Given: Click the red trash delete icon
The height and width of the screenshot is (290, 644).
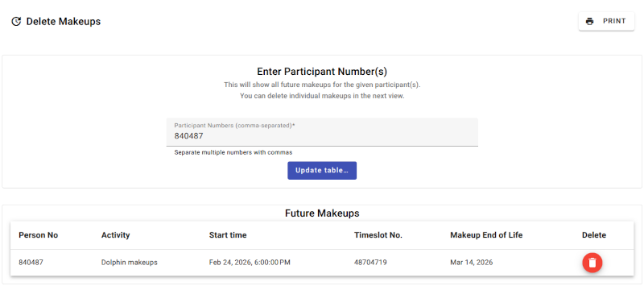Looking at the screenshot, I should (x=592, y=263).
